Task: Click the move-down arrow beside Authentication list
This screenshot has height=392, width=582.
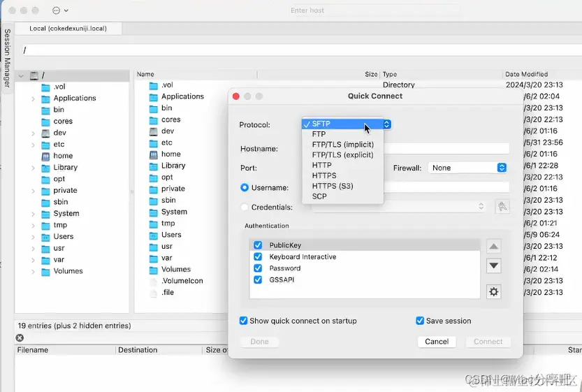Action: pyautogui.click(x=493, y=266)
